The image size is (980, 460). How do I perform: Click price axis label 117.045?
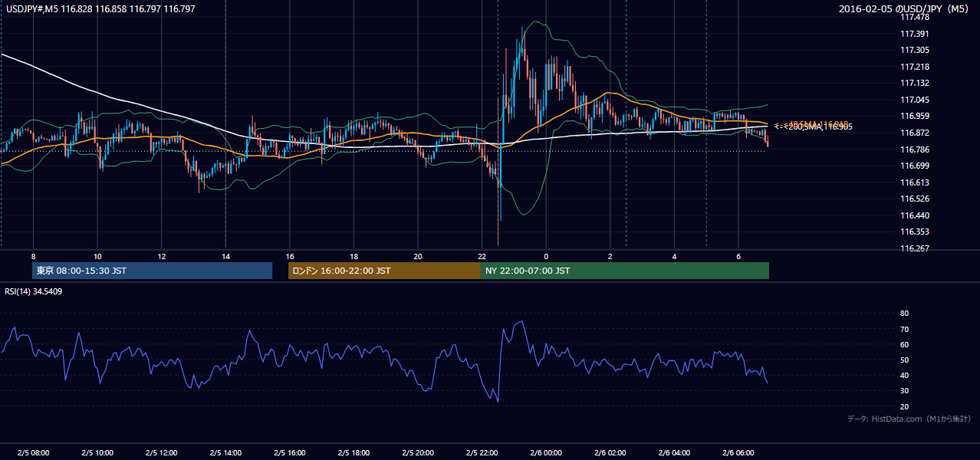(x=915, y=100)
